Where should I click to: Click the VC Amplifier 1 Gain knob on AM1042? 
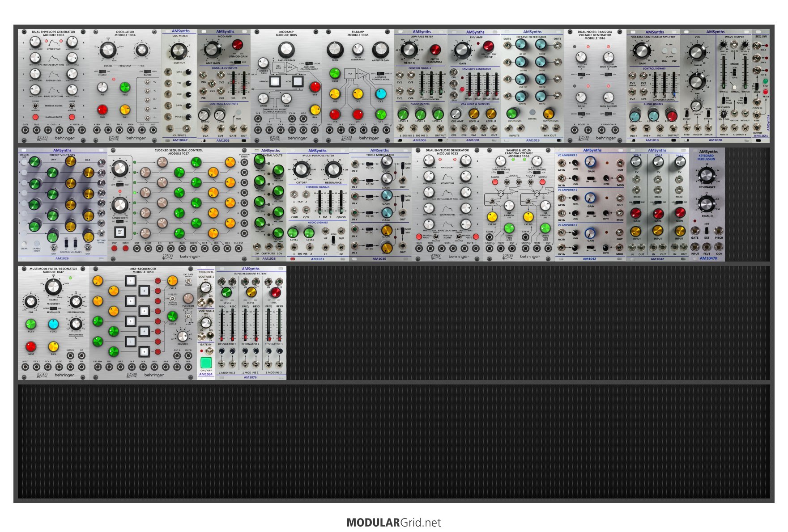[590, 162]
